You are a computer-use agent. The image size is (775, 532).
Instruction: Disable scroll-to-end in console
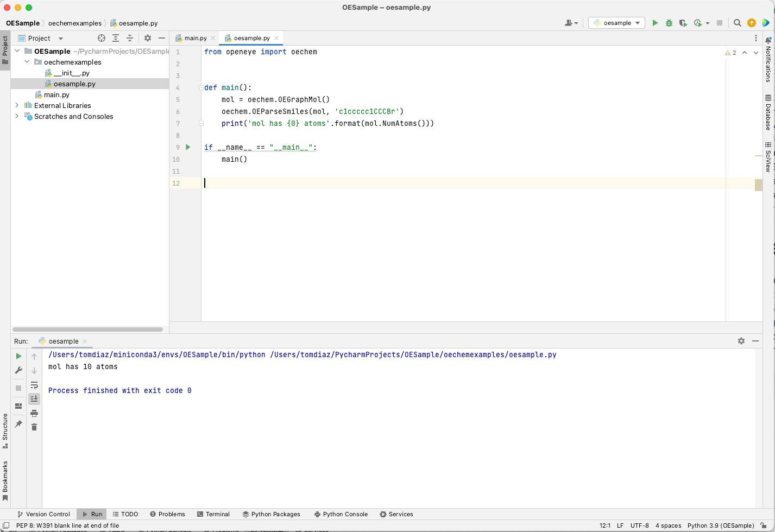coord(34,398)
